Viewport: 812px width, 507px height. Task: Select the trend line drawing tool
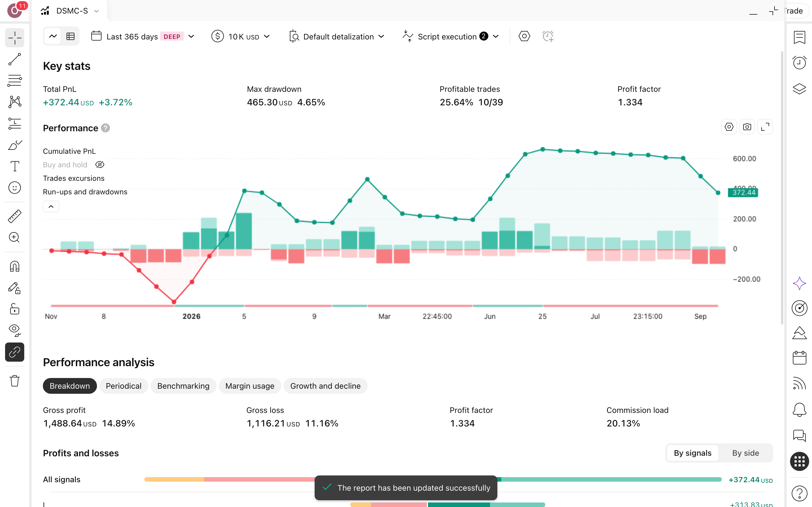[14, 59]
